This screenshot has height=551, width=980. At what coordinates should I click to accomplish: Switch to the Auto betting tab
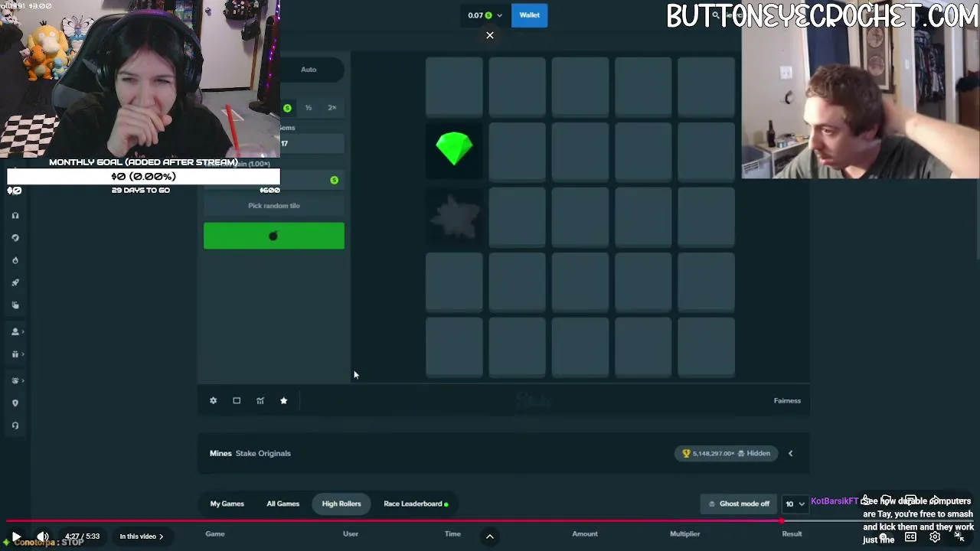pyautogui.click(x=309, y=70)
